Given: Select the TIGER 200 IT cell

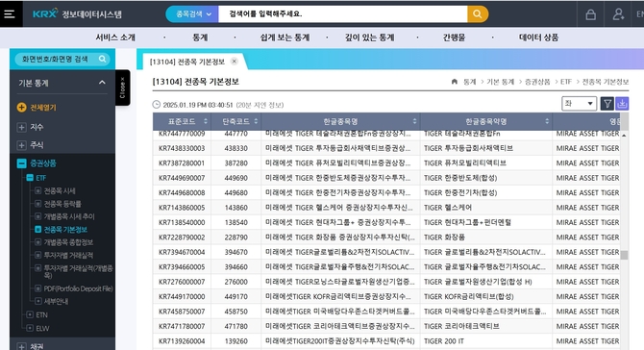Looking at the screenshot, I should (486, 341).
